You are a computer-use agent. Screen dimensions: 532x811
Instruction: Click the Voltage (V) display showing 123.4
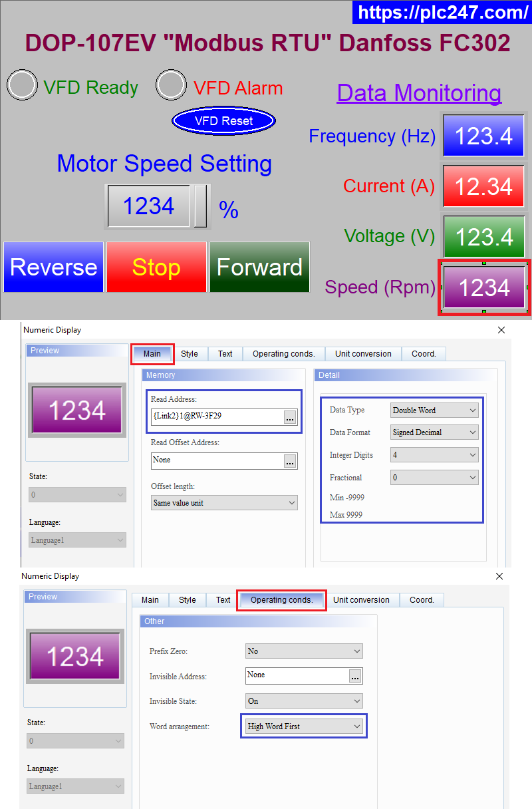click(483, 236)
